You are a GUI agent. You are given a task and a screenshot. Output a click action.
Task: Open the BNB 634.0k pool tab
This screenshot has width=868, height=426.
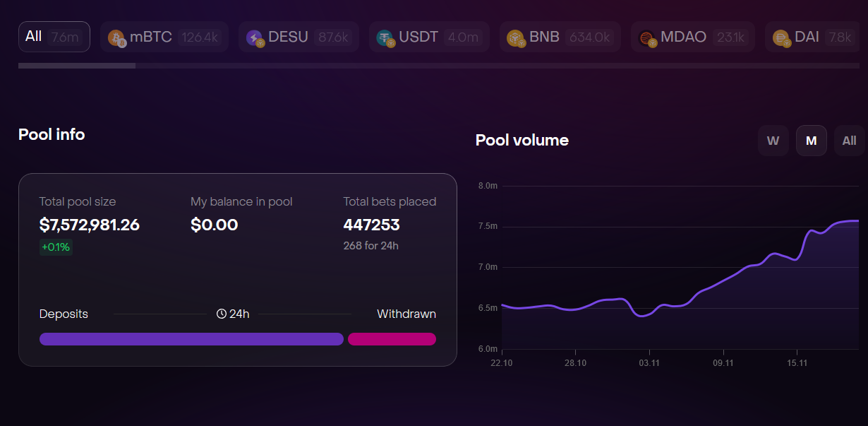560,37
